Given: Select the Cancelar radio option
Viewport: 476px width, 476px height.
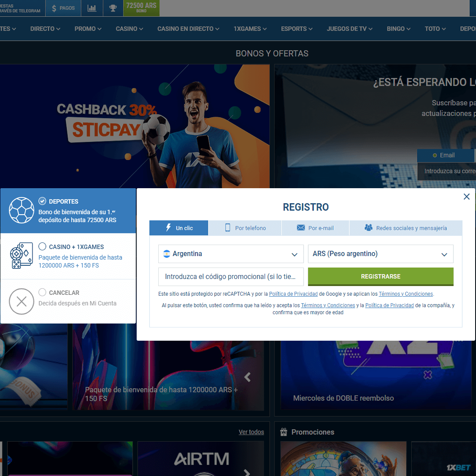Looking at the screenshot, I should 42,292.
